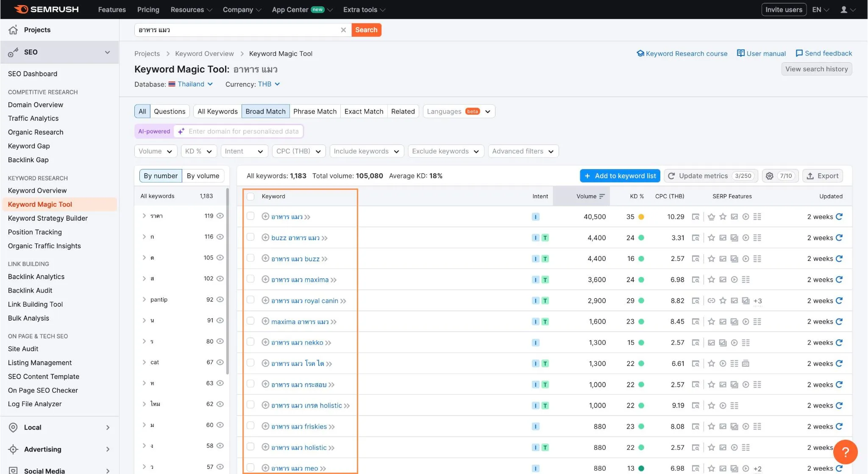This screenshot has width=868, height=474.
Task: Switch groups to By volume
Action: [203, 176]
